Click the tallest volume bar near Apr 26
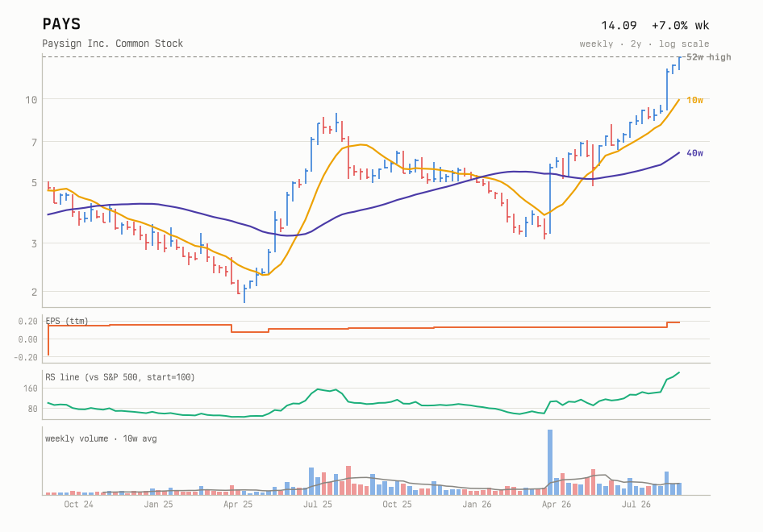Screen dimensions: 763x532 coord(550,463)
